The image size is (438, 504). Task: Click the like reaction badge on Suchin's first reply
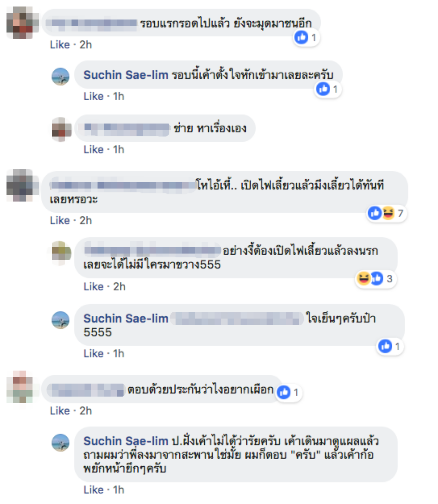[328, 89]
